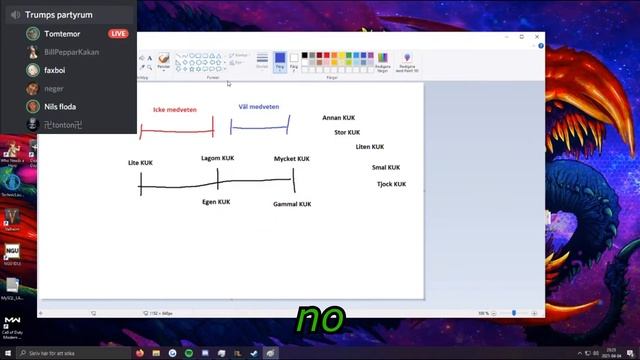Switch to Paint via taskbar icon
This screenshot has height=360, width=640.
[x=270, y=353]
